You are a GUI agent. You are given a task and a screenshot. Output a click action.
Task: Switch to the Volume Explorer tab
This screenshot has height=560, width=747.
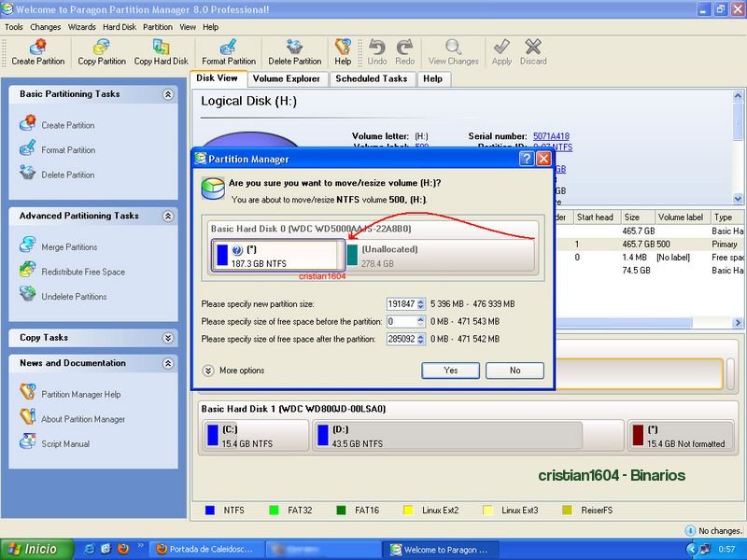tap(287, 79)
